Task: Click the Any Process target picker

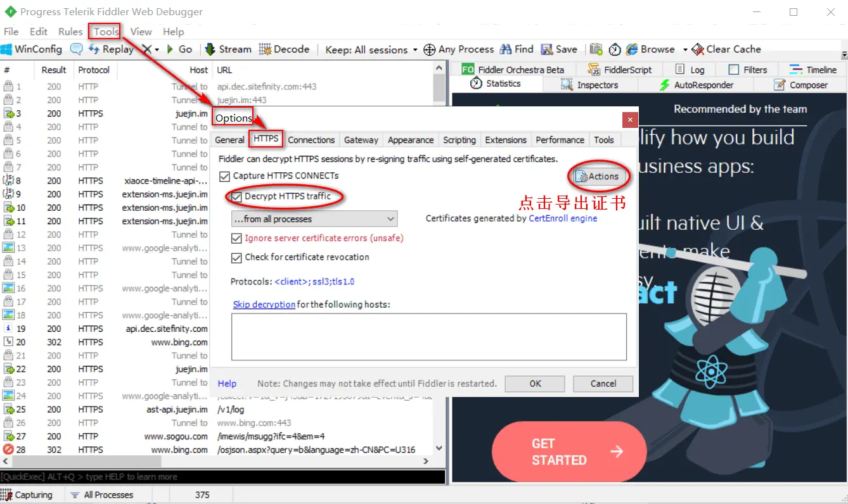Action: (x=458, y=49)
